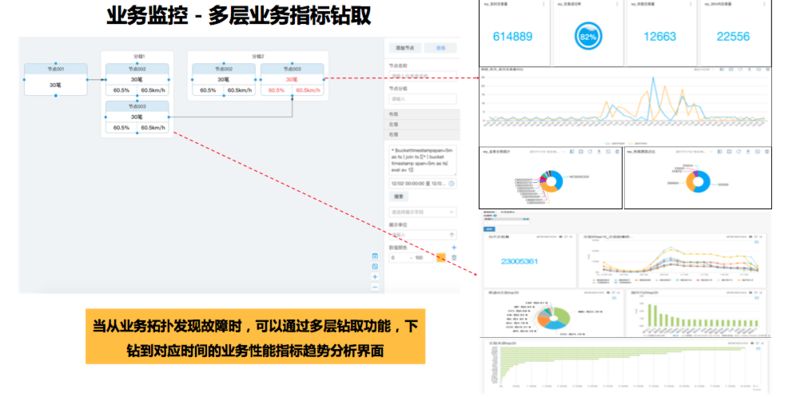Open the orange value color swatch
The width and height of the screenshot is (800, 397).
coord(441,258)
